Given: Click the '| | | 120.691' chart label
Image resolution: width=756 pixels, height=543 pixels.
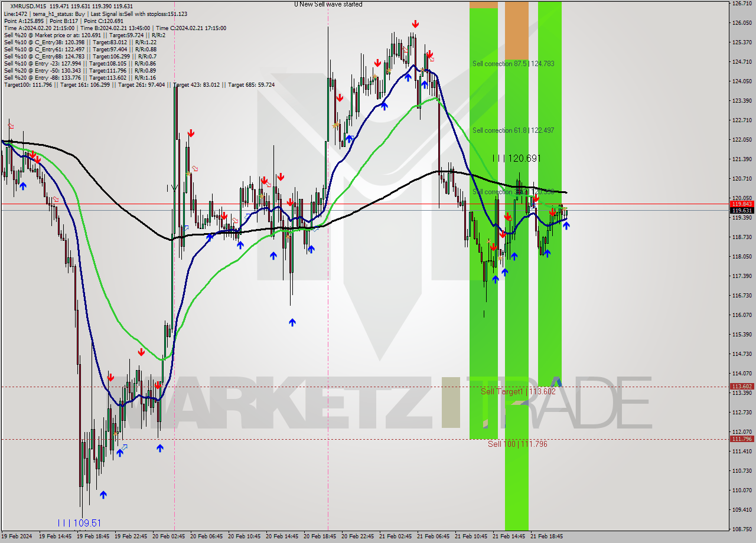Looking at the screenshot, I should [x=517, y=158].
